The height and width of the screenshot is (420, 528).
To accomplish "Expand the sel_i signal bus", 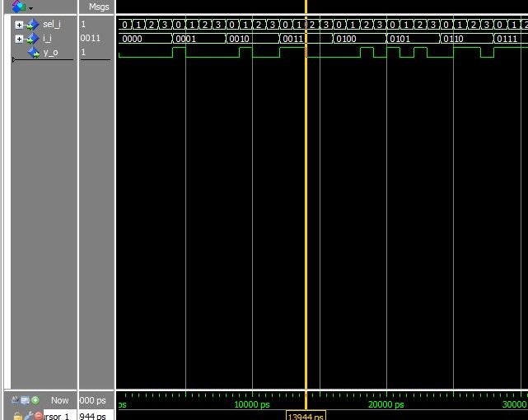I will point(19,25).
